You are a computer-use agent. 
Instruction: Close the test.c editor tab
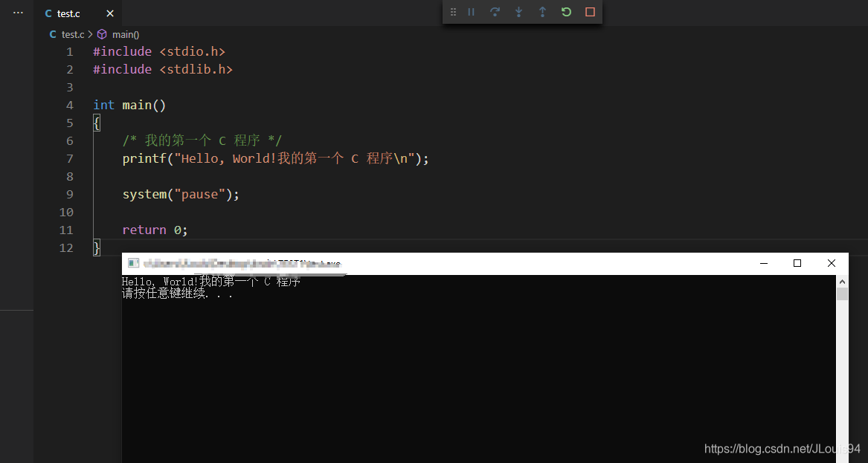coord(109,13)
